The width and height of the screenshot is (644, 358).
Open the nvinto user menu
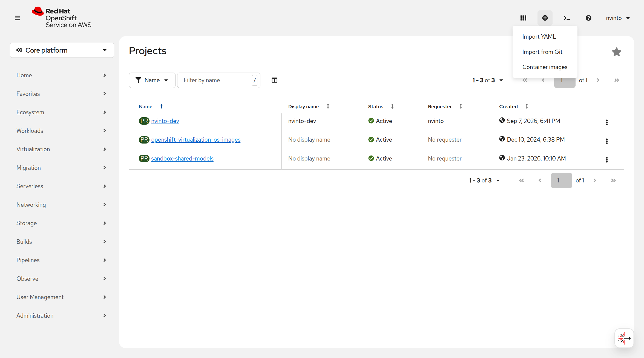(618, 18)
